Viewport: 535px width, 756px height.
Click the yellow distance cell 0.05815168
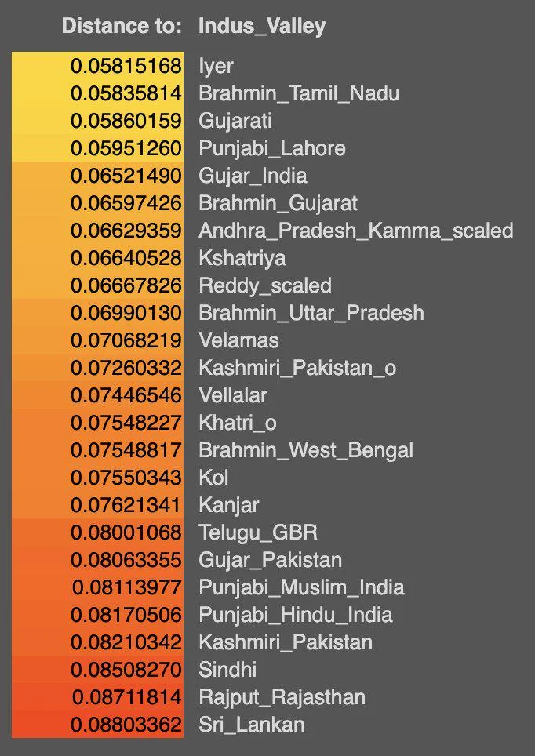pyautogui.click(x=126, y=66)
